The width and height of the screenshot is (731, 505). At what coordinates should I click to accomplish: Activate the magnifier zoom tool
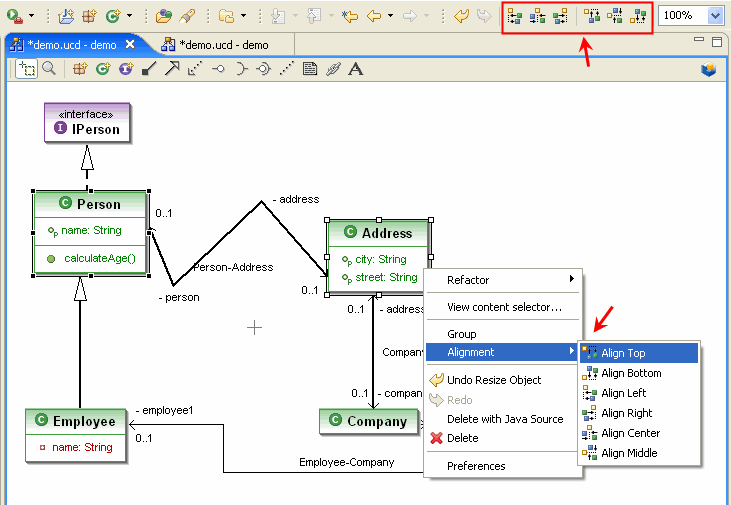click(48, 69)
